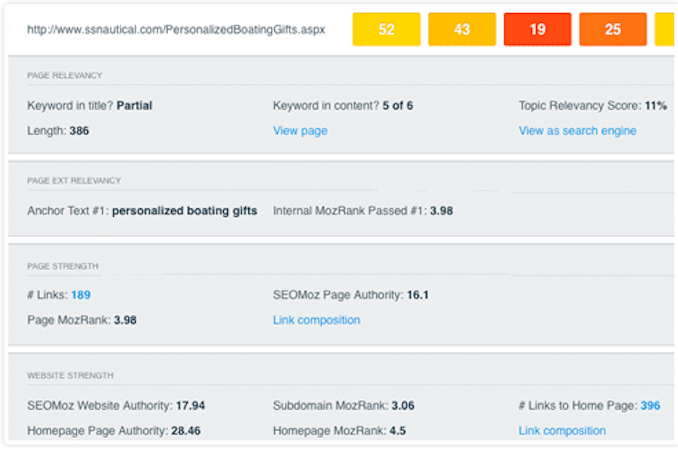678x450 pixels.
Task: Click the partially visible yellow box at right edge
Action: [666, 30]
